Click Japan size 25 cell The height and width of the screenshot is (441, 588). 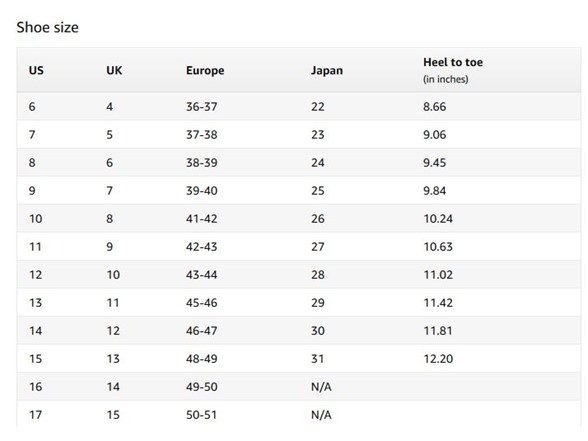(318, 190)
